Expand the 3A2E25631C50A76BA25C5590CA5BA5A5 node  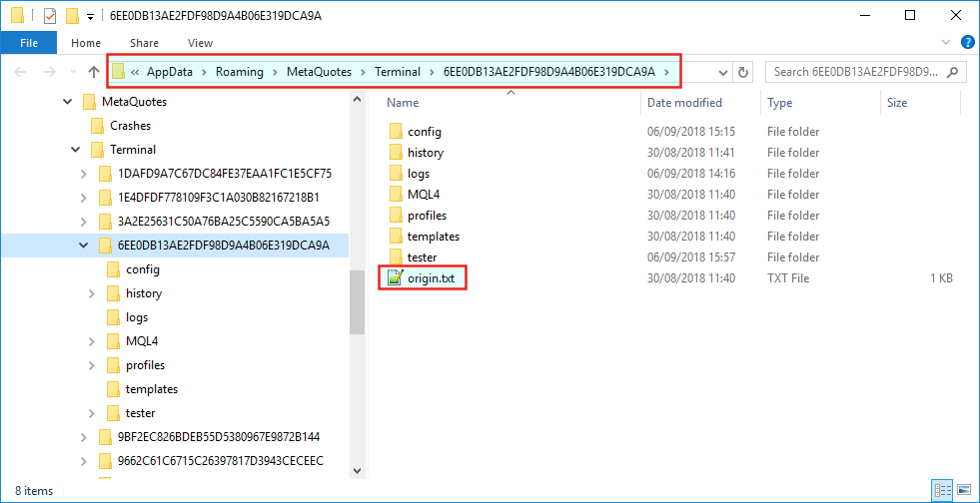point(84,222)
